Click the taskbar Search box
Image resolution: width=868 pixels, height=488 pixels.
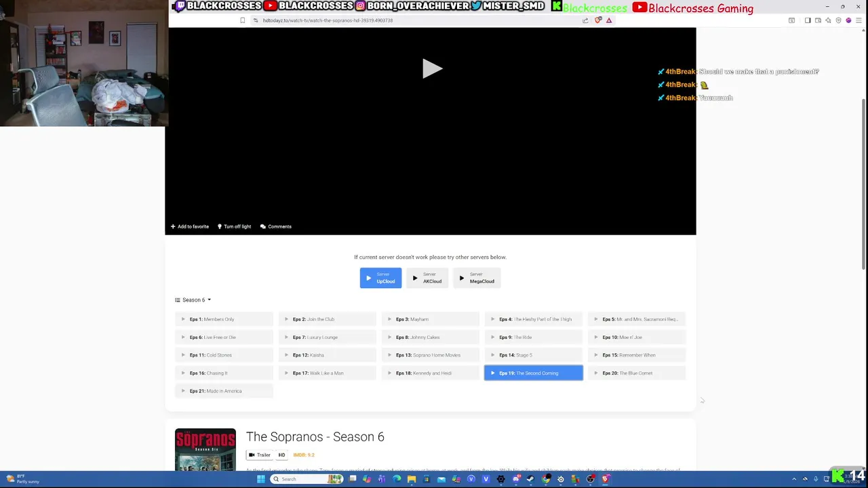coord(307,479)
